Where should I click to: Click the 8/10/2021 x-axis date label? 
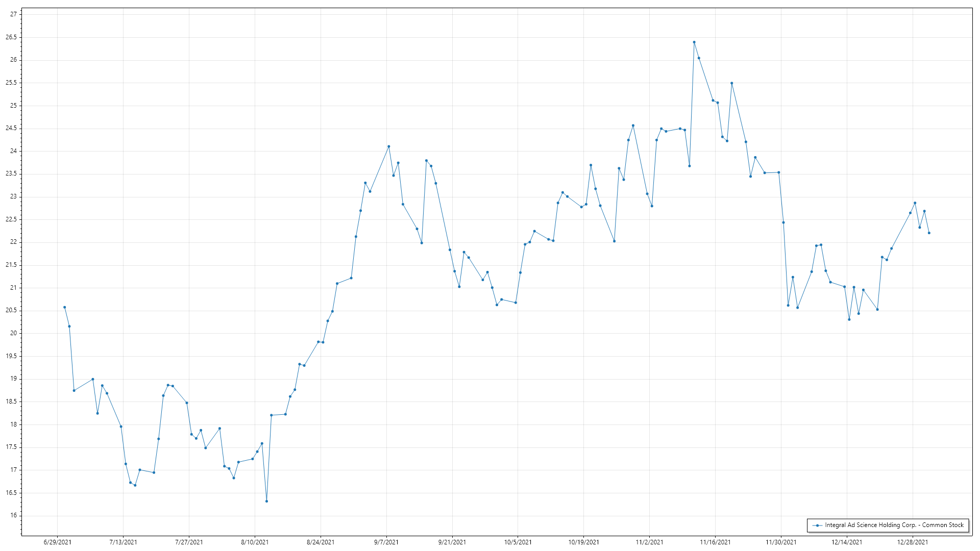point(255,542)
